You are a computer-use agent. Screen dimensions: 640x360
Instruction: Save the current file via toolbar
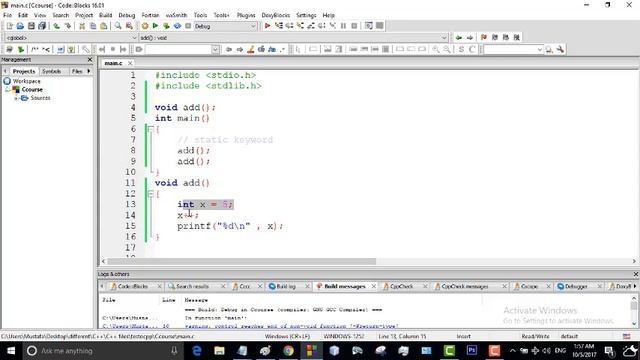tap(31, 26)
